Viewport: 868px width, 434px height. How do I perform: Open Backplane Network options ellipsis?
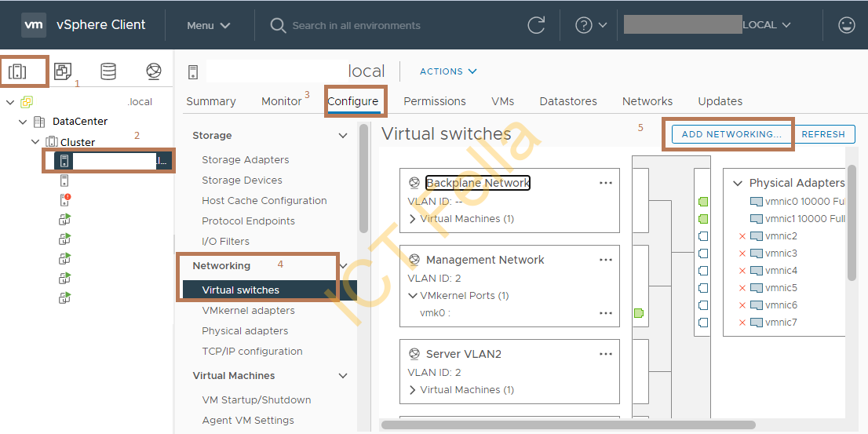606,183
